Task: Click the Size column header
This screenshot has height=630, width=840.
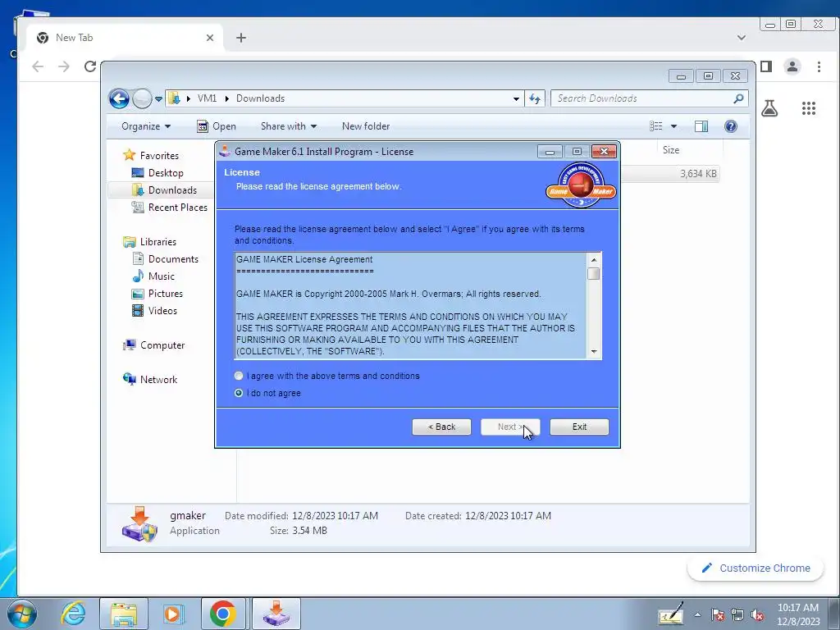Action: click(x=671, y=150)
